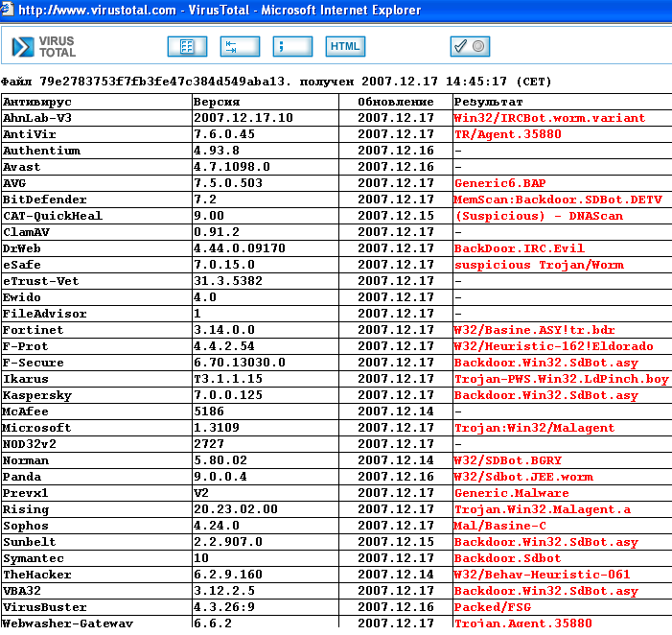Viewport: 672px width, 635px height.
Task: Click the Sophos antivirus name
Action: pyautogui.click(x=26, y=526)
